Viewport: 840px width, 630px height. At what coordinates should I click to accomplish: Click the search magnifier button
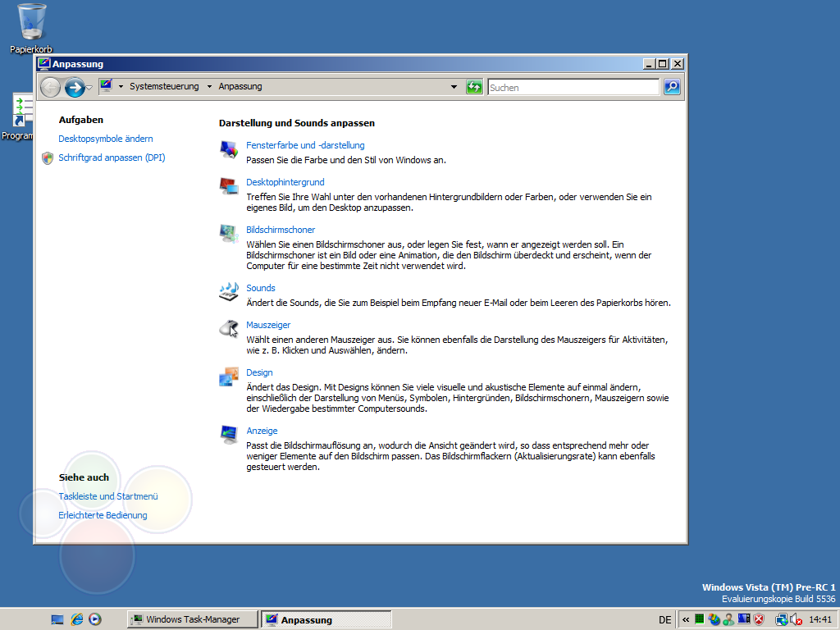[672, 87]
